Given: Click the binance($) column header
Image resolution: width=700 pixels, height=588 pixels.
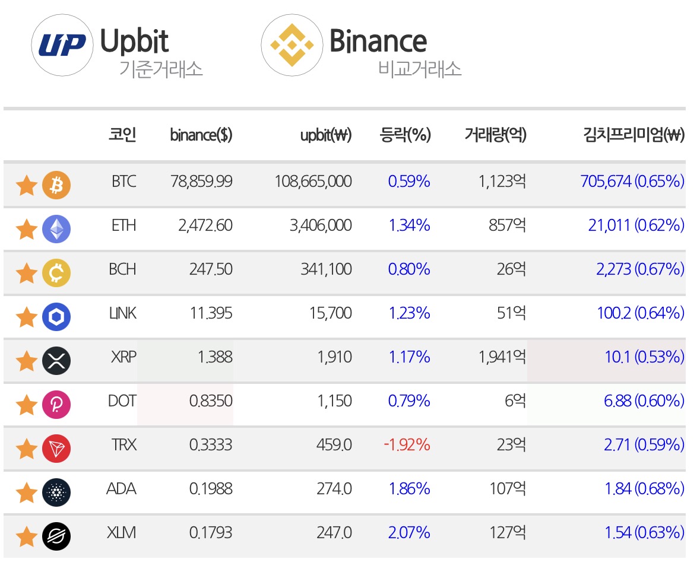Looking at the screenshot, I should point(201,135).
